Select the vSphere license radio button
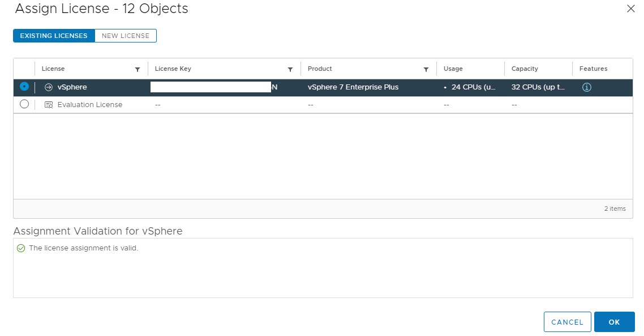Screen dimensions: 644x336 (x=24, y=87)
